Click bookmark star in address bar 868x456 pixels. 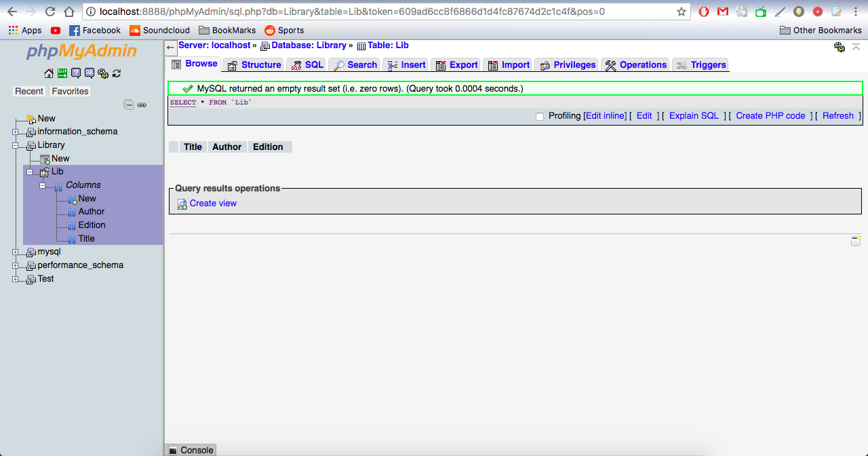tap(682, 12)
